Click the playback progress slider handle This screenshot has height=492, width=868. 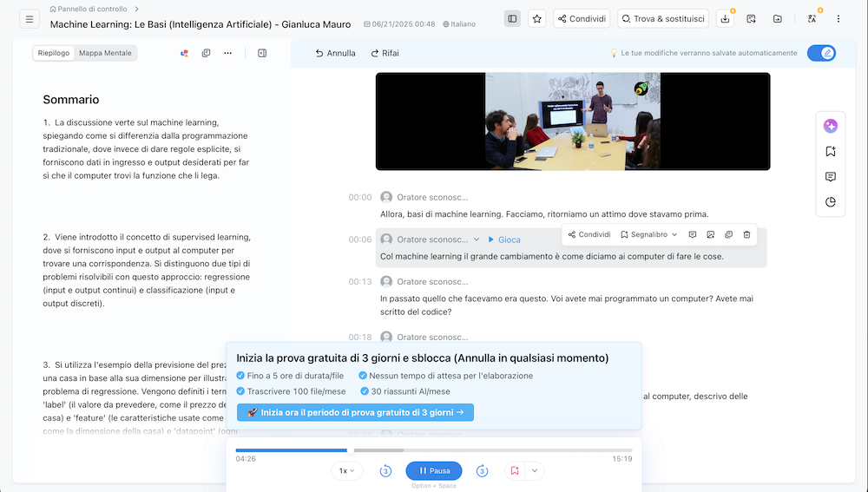tap(351, 450)
